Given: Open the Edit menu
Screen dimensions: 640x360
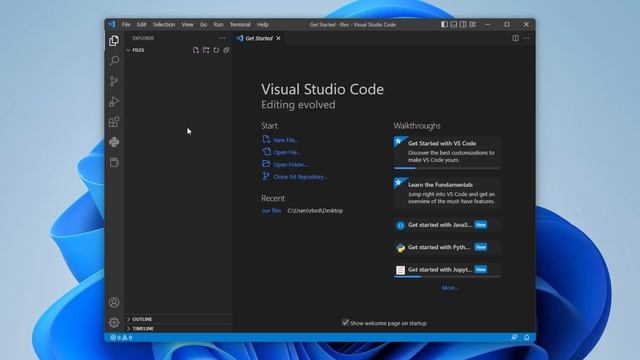Looking at the screenshot, I should (141, 24).
